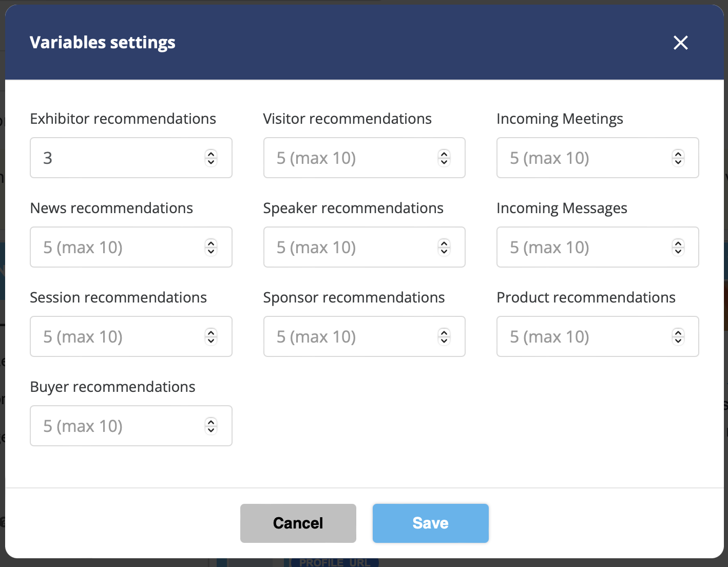Use the News recommendations stepper control

coord(211,247)
